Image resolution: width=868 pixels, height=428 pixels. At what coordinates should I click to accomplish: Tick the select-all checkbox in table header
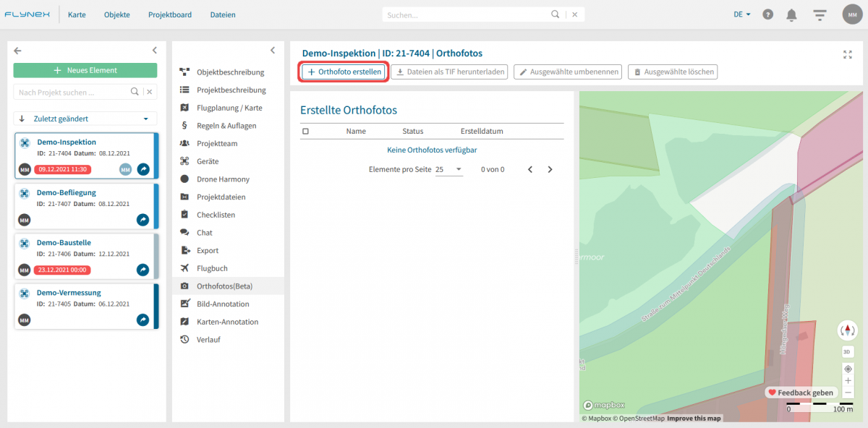coord(305,132)
